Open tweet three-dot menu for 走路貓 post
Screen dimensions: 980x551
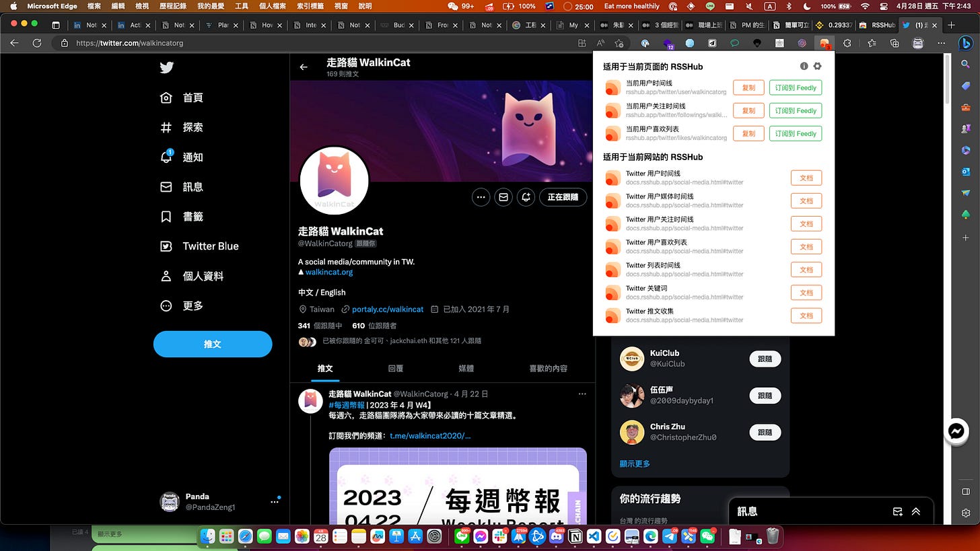coord(582,394)
